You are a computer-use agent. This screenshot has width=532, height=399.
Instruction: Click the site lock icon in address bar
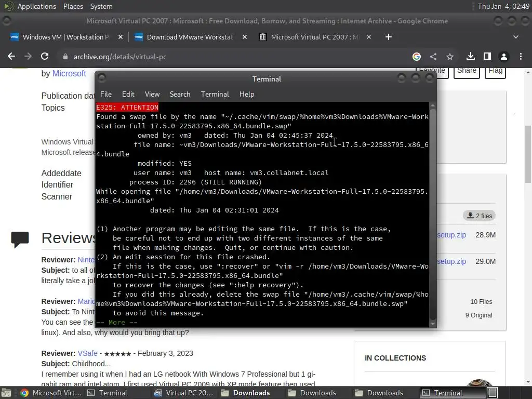point(65,57)
